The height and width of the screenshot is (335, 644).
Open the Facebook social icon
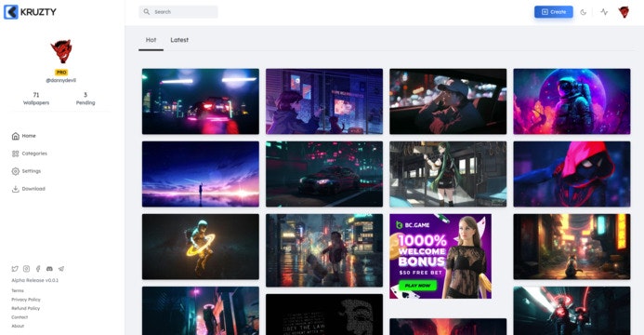[38, 269]
